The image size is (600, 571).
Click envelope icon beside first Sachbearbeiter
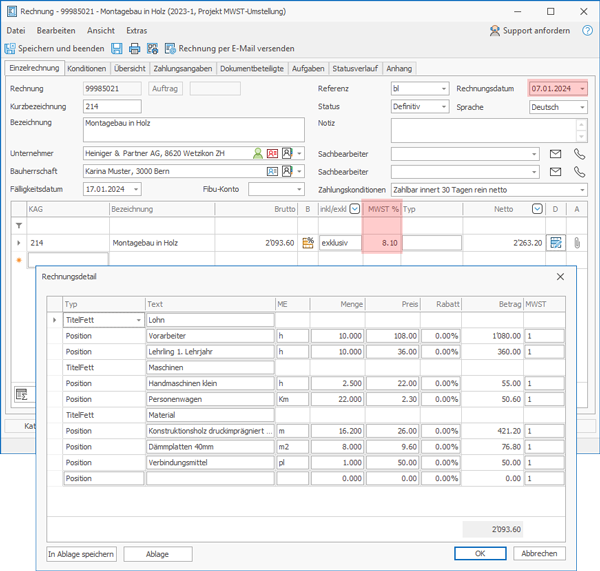(x=555, y=154)
